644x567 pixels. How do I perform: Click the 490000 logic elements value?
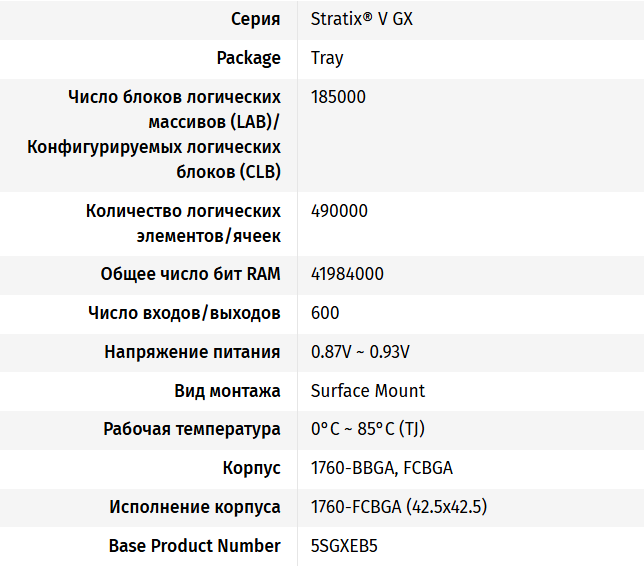339,211
